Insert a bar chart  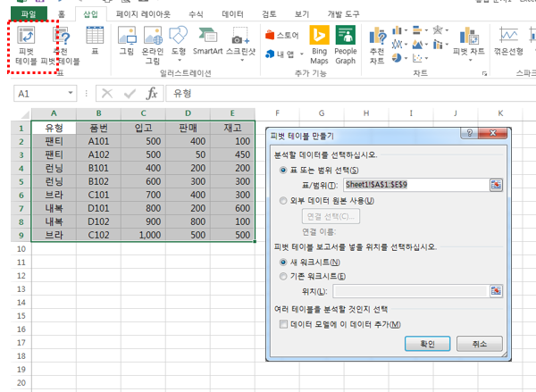(x=417, y=30)
